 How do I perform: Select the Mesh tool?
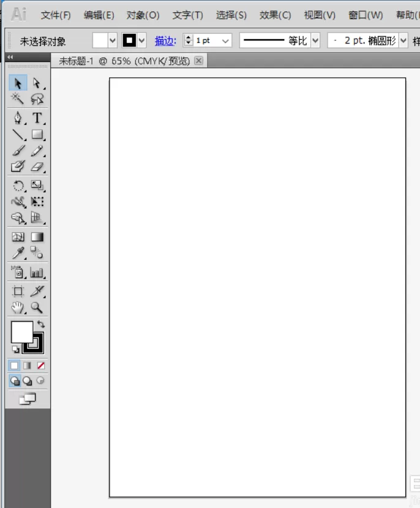coord(18,237)
